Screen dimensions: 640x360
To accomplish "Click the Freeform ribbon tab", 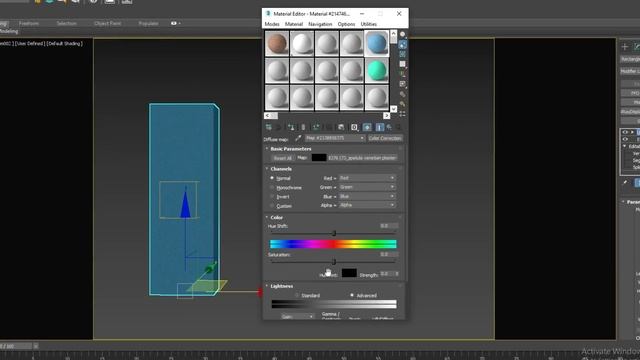I will coord(29,24).
